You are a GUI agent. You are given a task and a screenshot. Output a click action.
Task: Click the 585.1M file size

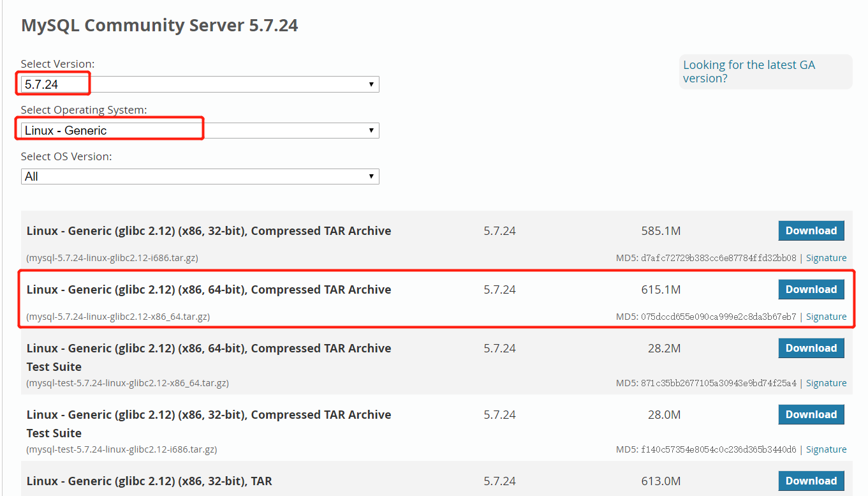(x=661, y=231)
